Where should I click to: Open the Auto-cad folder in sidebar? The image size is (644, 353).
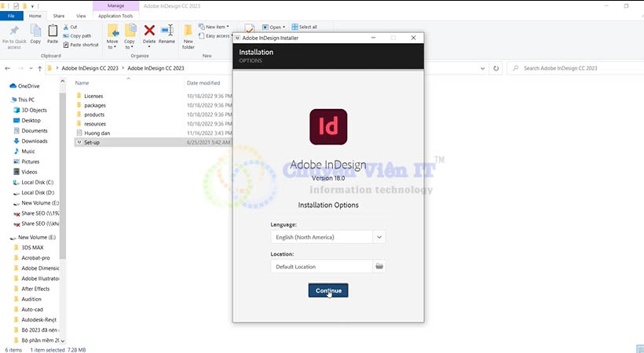(x=32, y=310)
